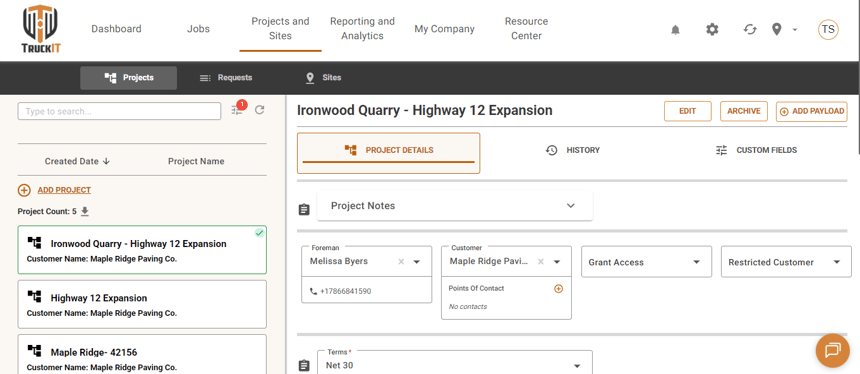
Task: Click the green check on Ironwood Quarry card
Action: (x=260, y=233)
